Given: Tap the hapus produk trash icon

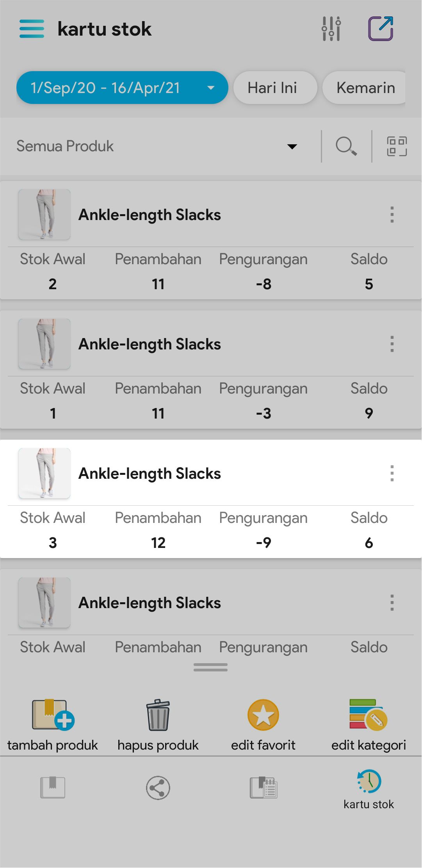Looking at the screenshot, I should [x=158, y=715].
